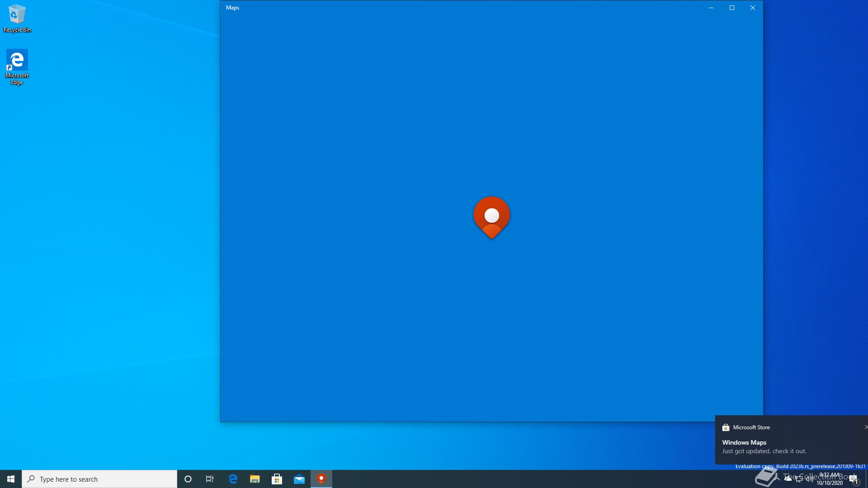The width and height of the screenshot is (868, 488).
Task: Open the Recycle Bin desktop icon
Action: pos(17,19)
